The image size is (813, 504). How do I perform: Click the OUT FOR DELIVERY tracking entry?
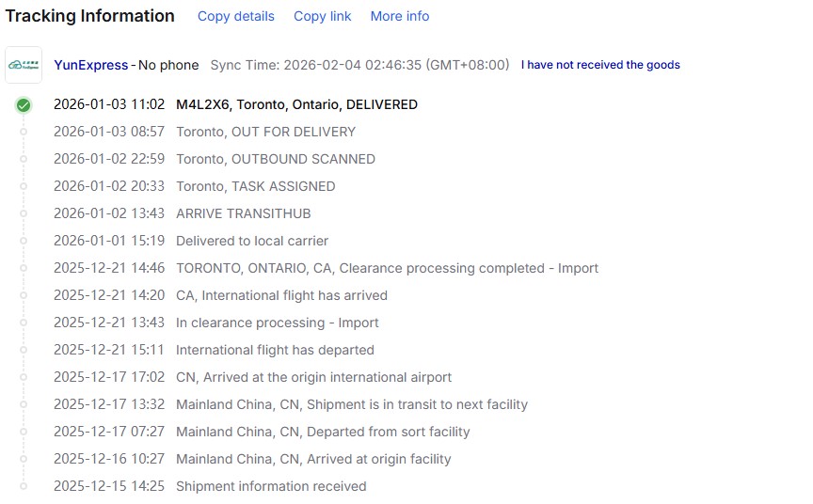(265, 132)
